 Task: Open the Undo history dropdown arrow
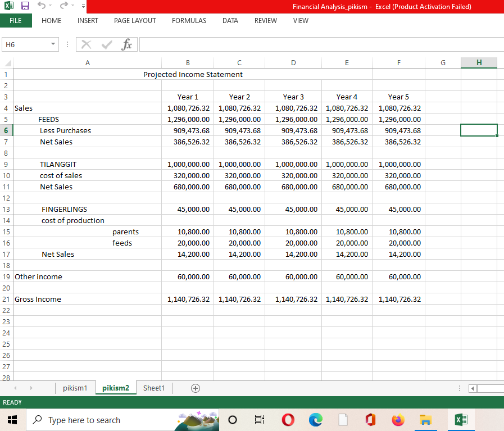51,7
